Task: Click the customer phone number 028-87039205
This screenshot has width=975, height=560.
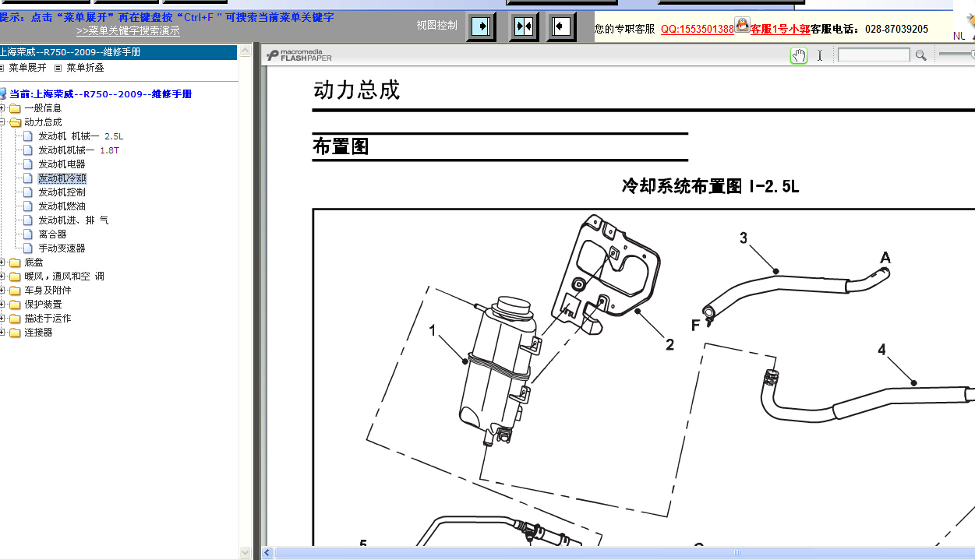Action: pos(896,30)
